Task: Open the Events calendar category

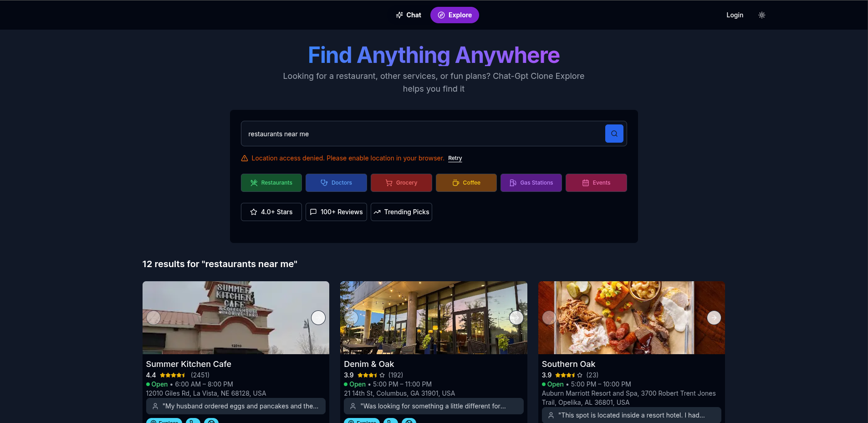Action: [x=596, y=183]
